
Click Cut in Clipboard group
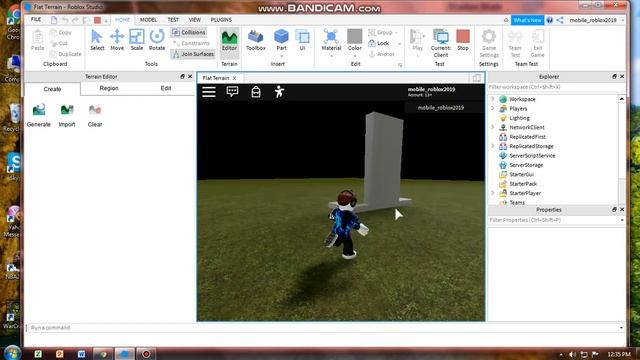coord(59,43)
